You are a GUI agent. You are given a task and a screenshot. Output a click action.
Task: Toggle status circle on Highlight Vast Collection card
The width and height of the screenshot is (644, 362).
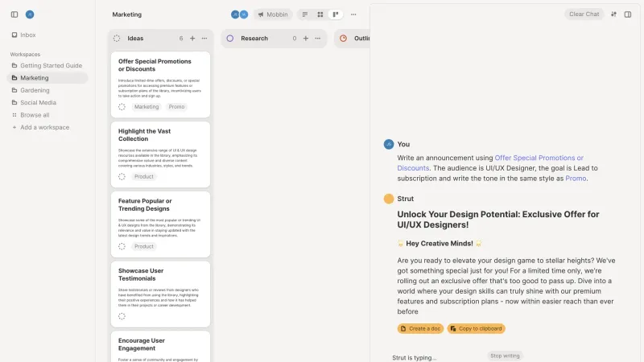pos(122,176)
